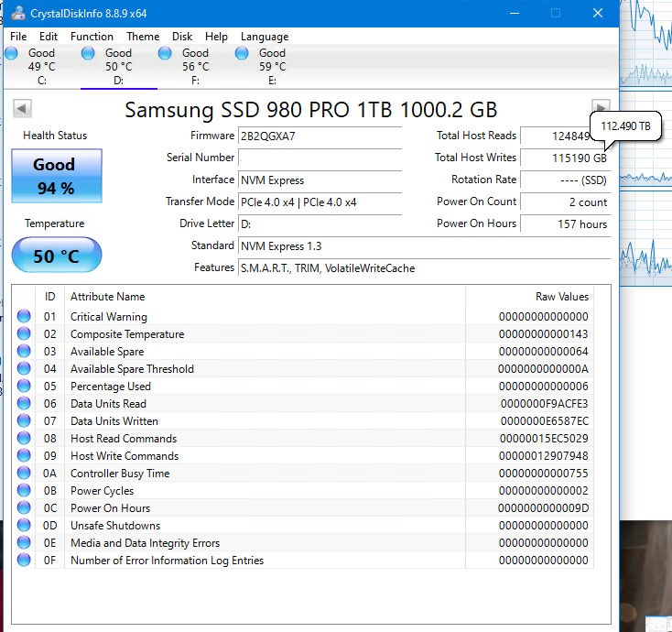672x632 pixels.
Task: Open the Language menu
Action: 265,37
